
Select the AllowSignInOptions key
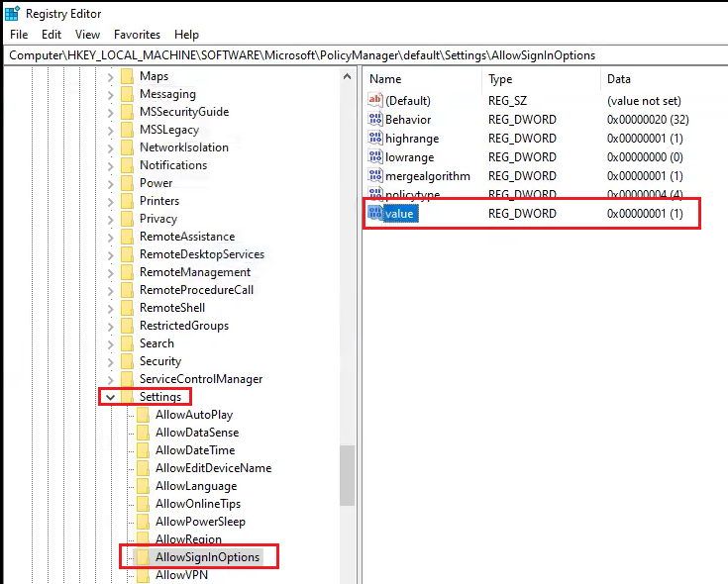point(207,557)
